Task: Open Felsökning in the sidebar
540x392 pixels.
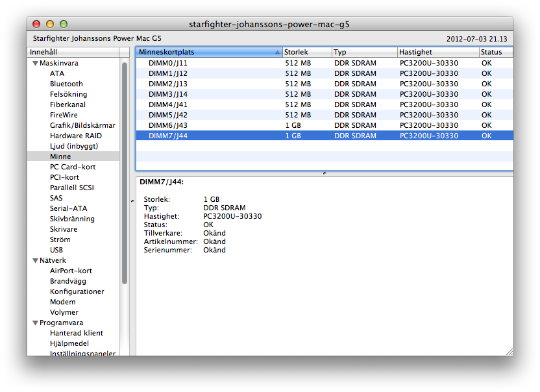Action: click(x=68, y=94)
